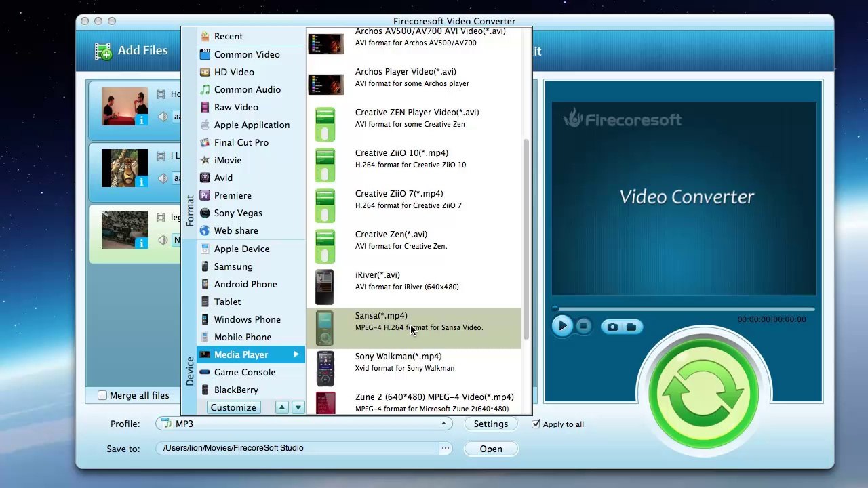
Task: Open Apple Application category
Action: coord(251,125)
